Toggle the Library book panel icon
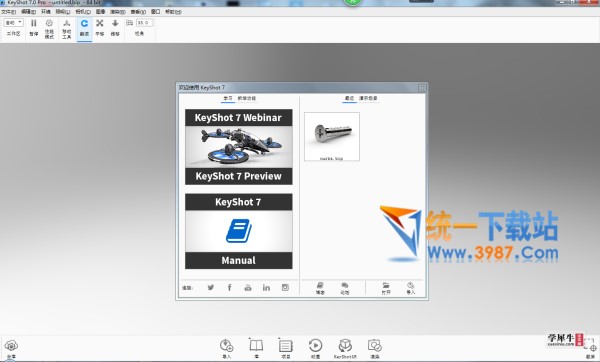The height and width of the screenshot is (362, 600). click(x=256, y=348)
